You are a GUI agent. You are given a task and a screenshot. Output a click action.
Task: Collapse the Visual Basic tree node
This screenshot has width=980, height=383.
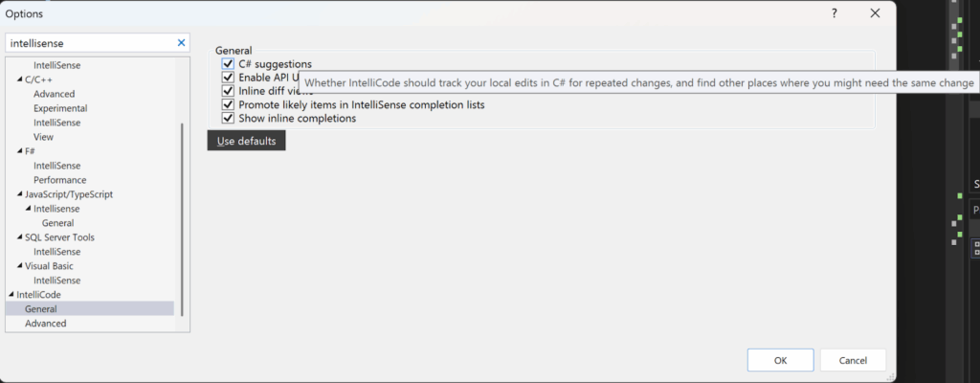click(x=19, y=266)
